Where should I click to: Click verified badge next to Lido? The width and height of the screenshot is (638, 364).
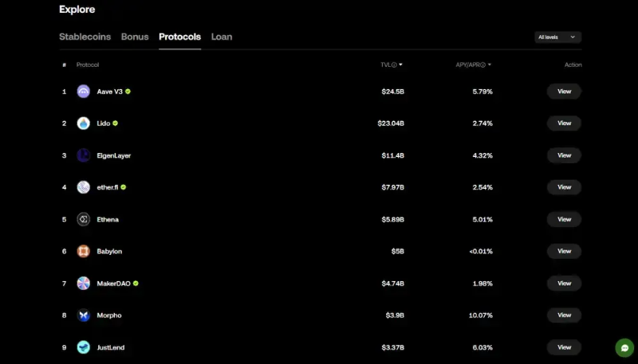point(115,123)
